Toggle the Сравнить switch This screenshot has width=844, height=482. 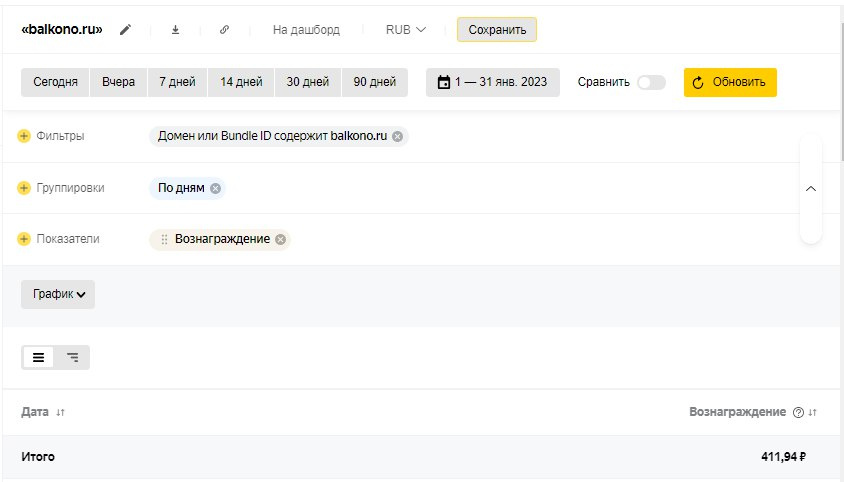(x=651, y=82)
